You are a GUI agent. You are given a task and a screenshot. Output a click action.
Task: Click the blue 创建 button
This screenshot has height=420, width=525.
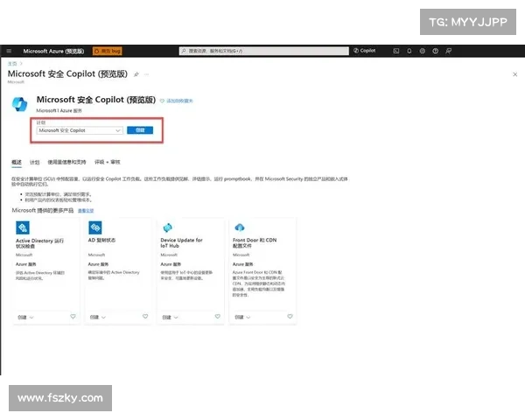[x=140, y=130]
